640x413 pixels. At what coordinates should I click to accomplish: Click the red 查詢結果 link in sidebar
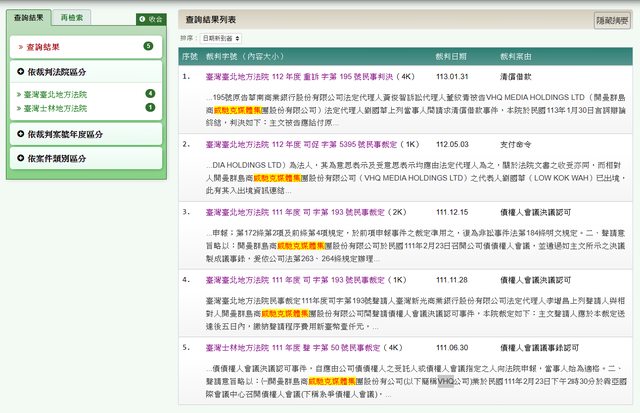point(43,47)
